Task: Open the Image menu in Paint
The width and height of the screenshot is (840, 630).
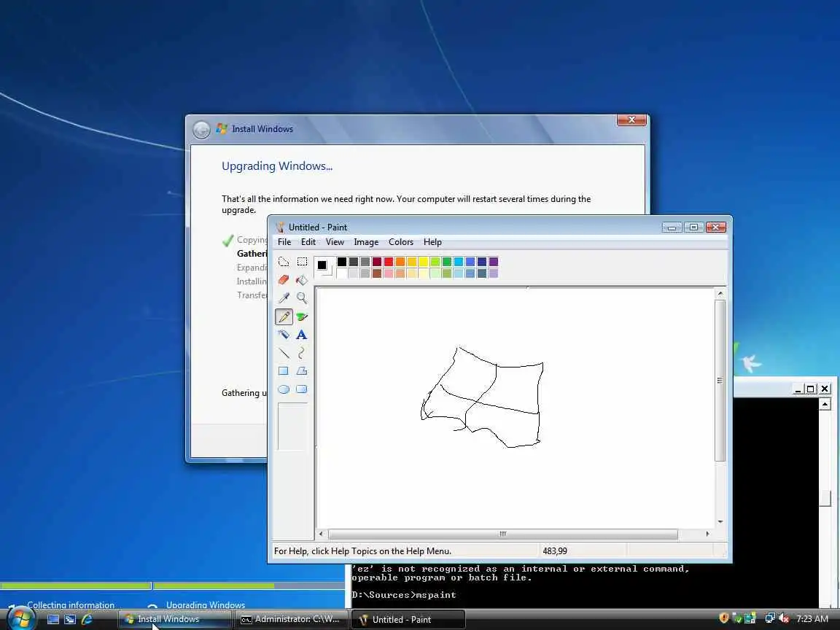Action: coord(367,242)
